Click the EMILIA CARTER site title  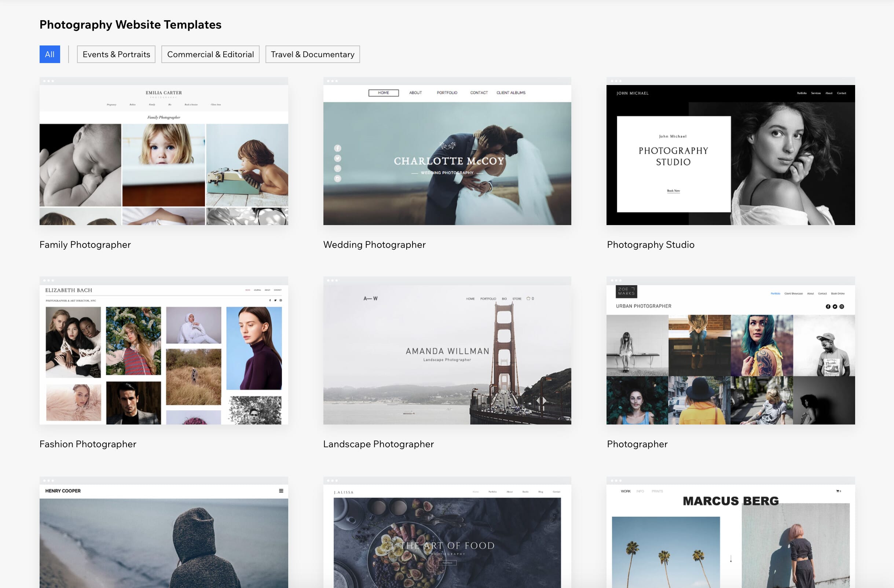pos(164,93)
